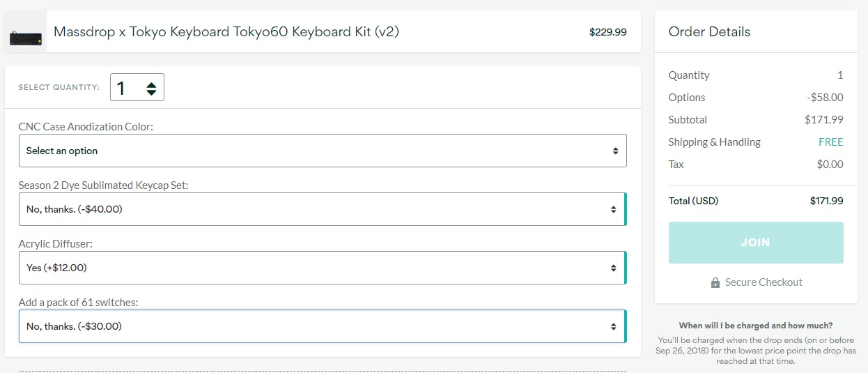Click arrow icon on 61 switches selector

click(613, 326)
